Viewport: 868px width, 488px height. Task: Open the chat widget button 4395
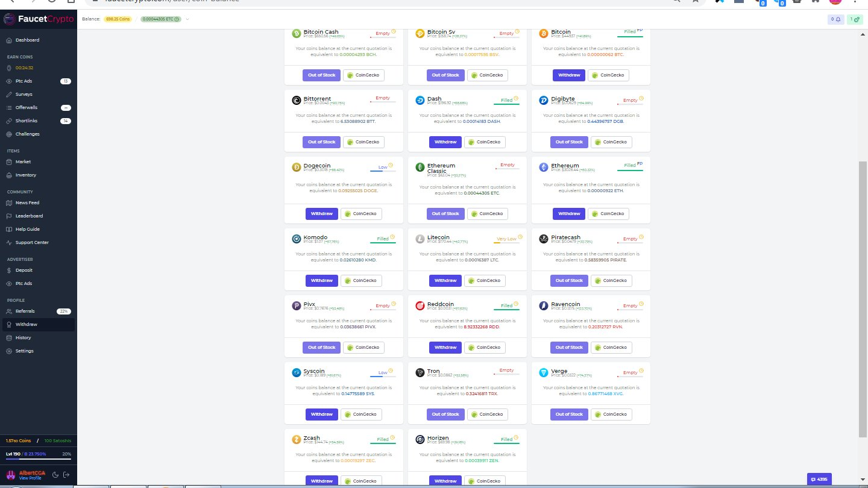(819, 479)
